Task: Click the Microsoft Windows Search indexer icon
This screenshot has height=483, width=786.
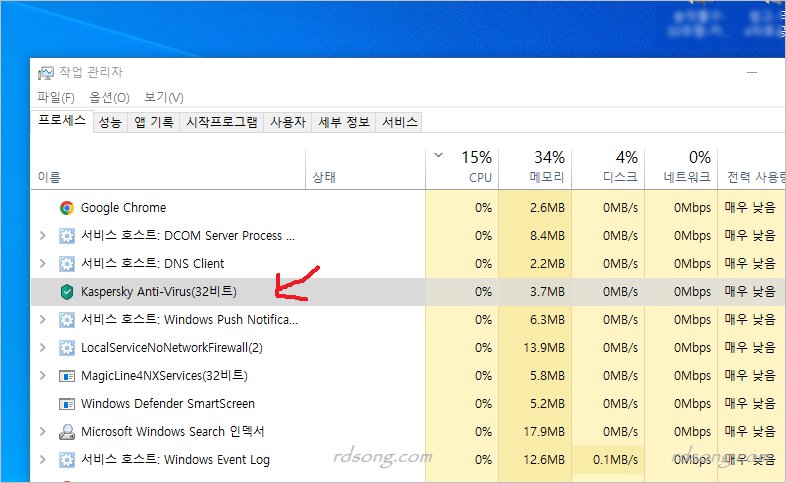Action: point(67,432)
